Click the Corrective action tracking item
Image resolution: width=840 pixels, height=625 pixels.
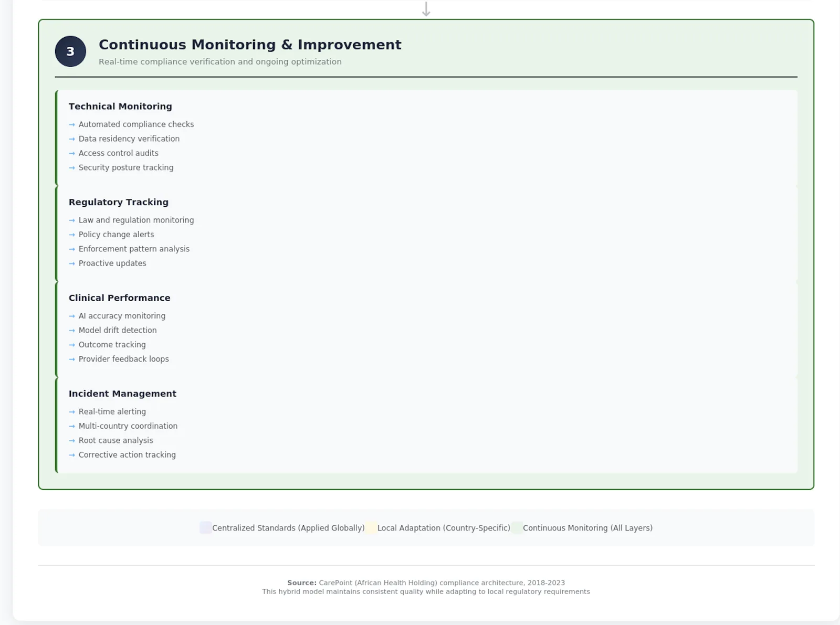(127, 455)
